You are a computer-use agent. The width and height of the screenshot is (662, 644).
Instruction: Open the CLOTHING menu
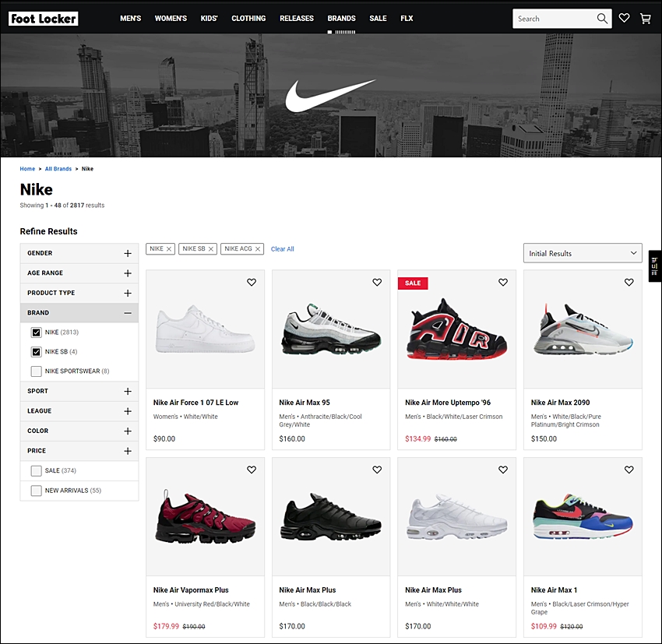(248, 19)
